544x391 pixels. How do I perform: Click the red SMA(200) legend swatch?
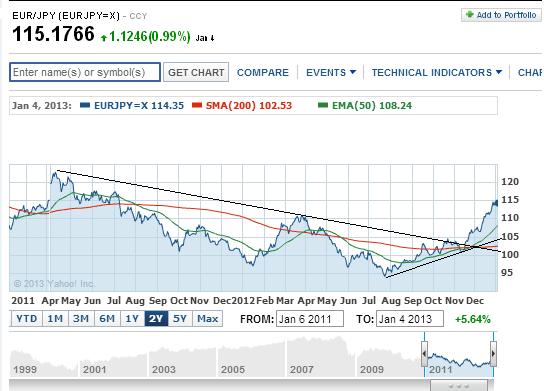[x=197, y=105]
